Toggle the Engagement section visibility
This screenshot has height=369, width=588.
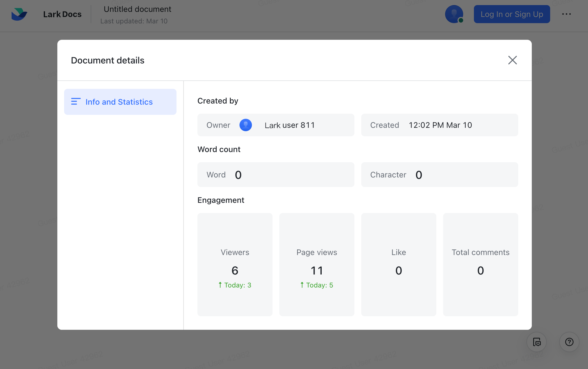coord(221,200)
